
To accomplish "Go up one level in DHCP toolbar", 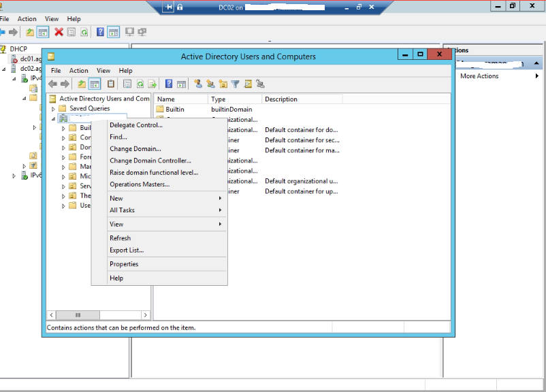I will tap(30, 33).
